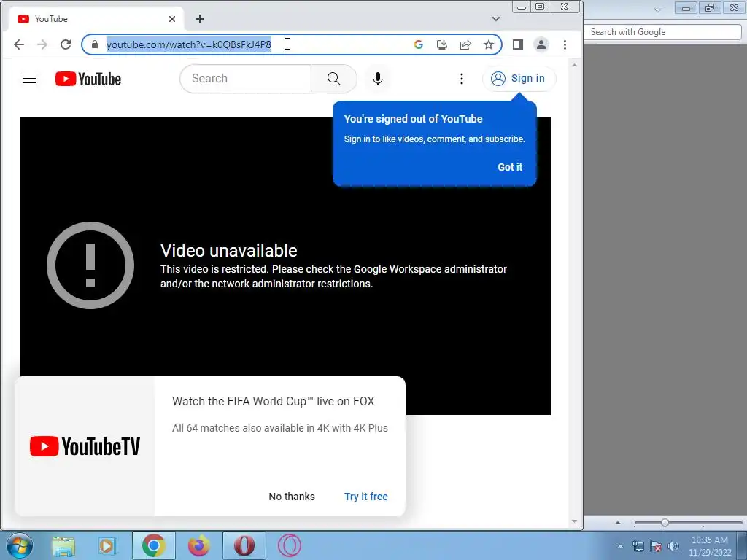Go to YouTube home via the logo
The height and width of the screenshot is (560, 747).
coord(88,79)
